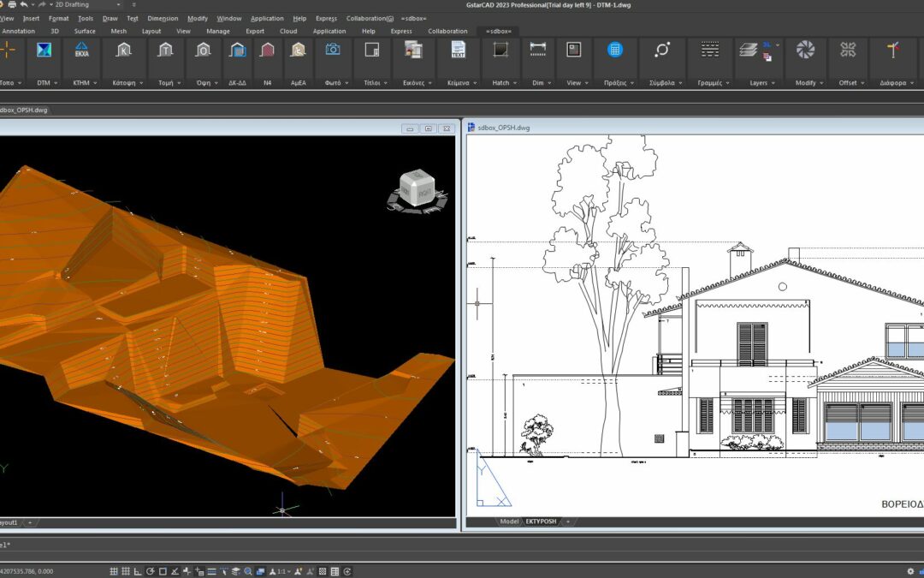Click the Διάφορα signpost icon
Image resolution: width=924 pixels, height=578 pixels.
(x=892, y=51)
